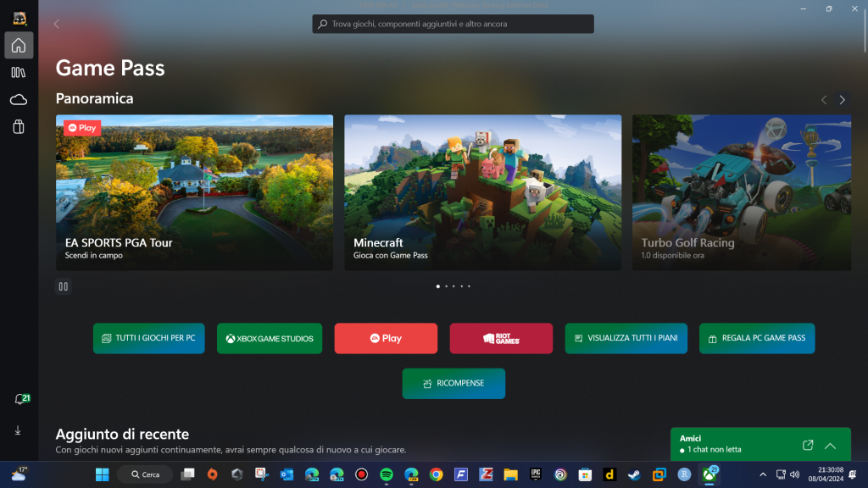
Task: Open Cloud Gaming sidebar icon
Action: point(19,100)
